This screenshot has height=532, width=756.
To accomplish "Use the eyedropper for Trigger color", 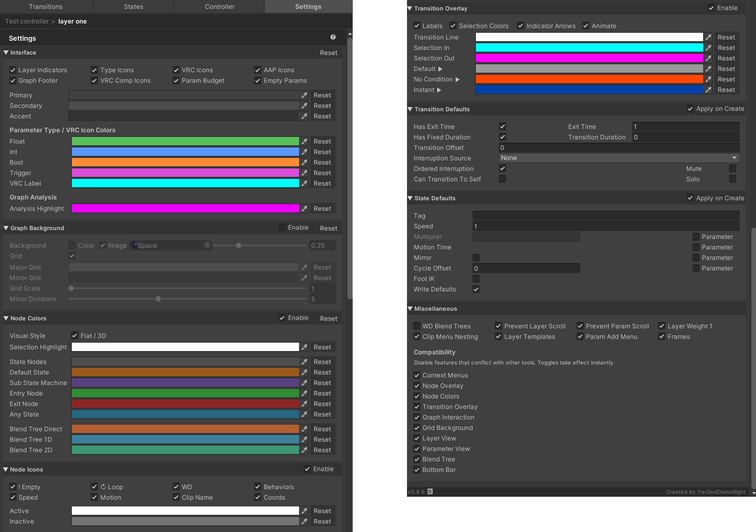I will coord(304,173).
